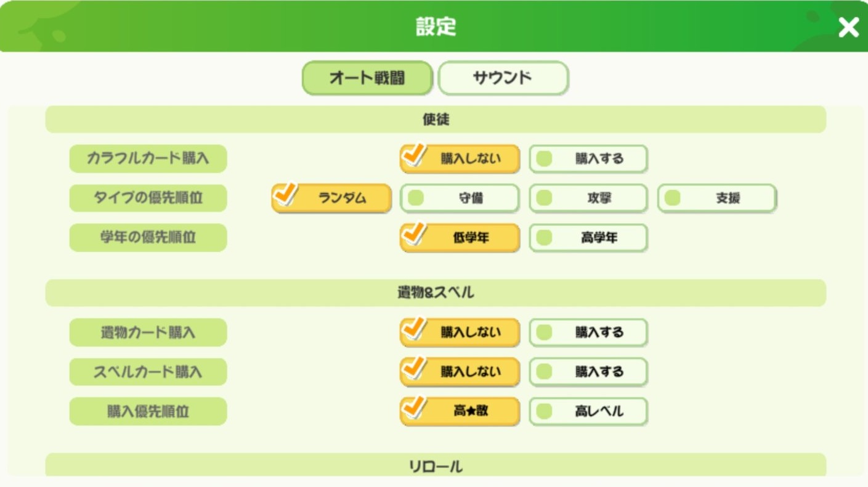The image size is (868, 487).
Task: Select 高★数 purchase priority
Action: point(460,411)
